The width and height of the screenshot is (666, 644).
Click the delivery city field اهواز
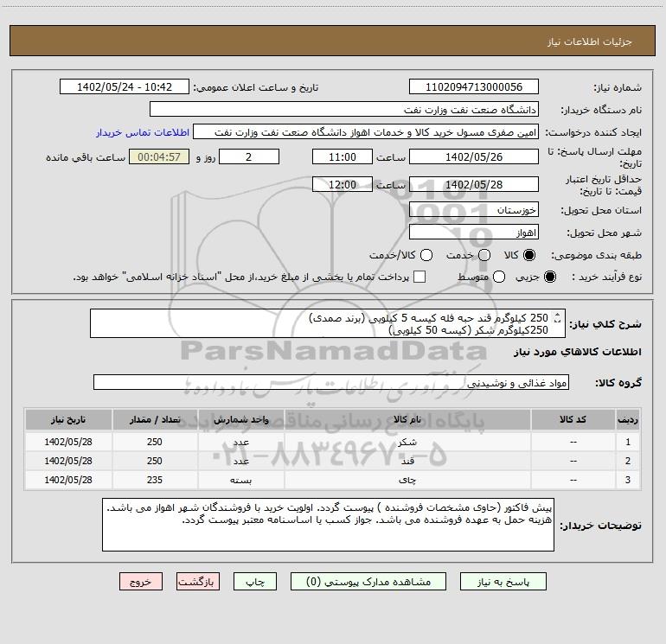[474, 233]
